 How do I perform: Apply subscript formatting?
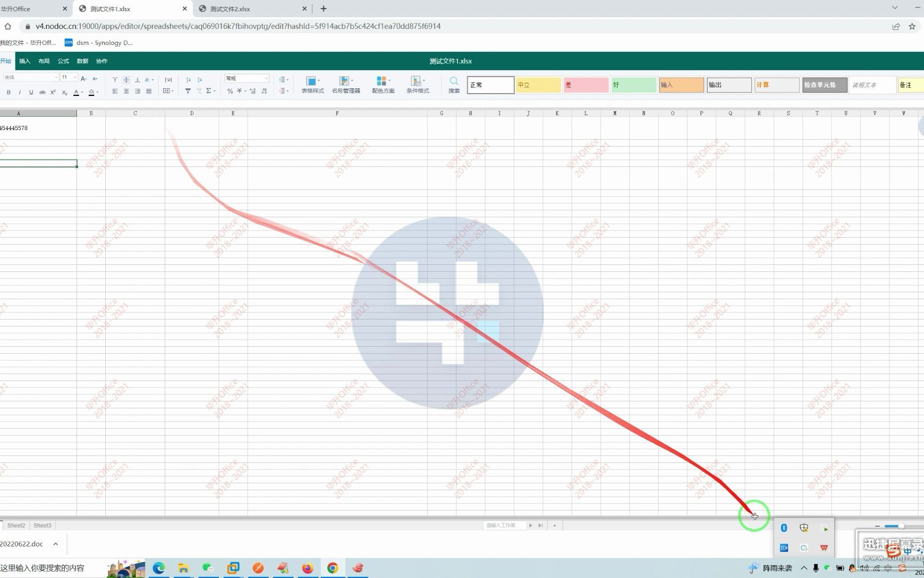tap(64, 92)
